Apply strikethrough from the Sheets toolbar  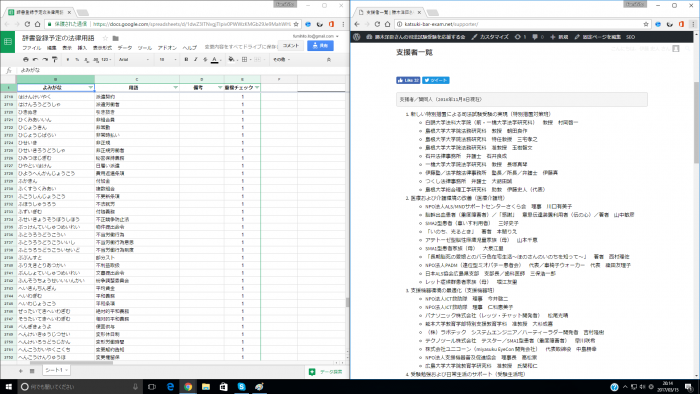[x=205, y=59]
